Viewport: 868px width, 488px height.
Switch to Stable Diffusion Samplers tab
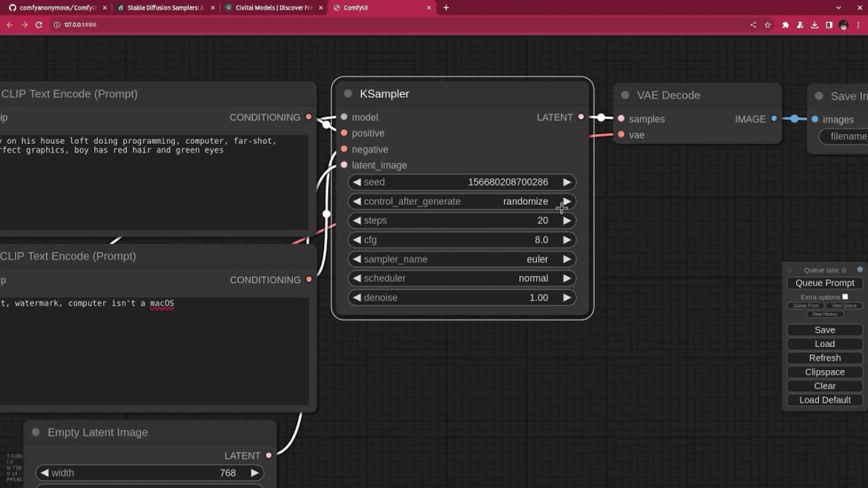pyautogui.click(x=165, y=8)
